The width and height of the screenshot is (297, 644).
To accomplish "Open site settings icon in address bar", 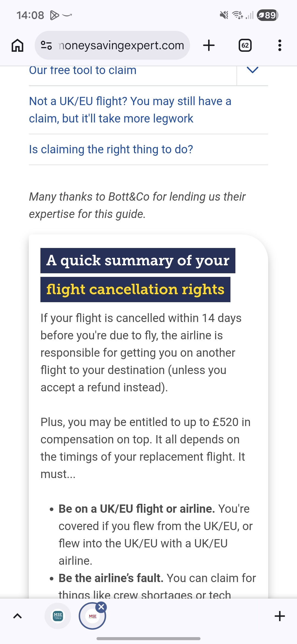I will 46,45.
